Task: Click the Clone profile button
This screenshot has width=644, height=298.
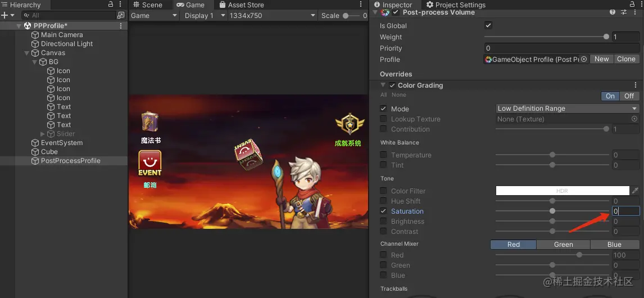Action: pyautogui.click(x=627, y=59)
